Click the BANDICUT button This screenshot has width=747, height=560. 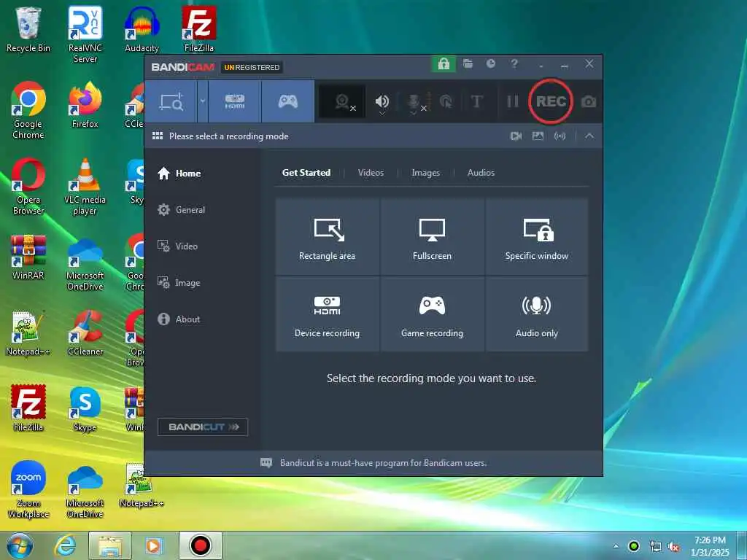tap(203, 427)
